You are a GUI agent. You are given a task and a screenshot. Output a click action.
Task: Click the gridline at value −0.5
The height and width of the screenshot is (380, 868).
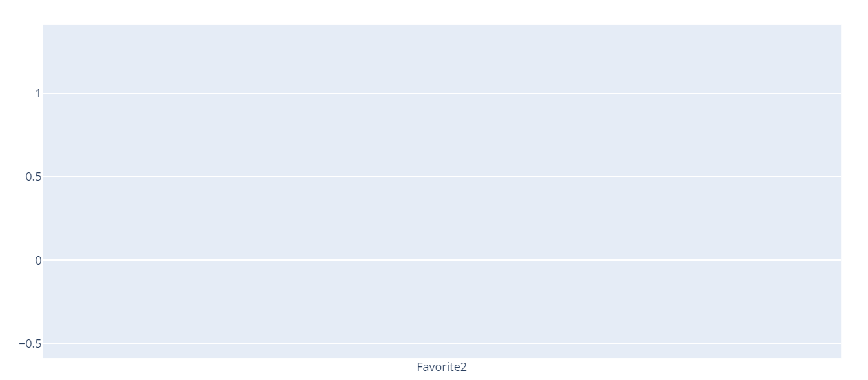pyautogui.click(x=442, y=343)
